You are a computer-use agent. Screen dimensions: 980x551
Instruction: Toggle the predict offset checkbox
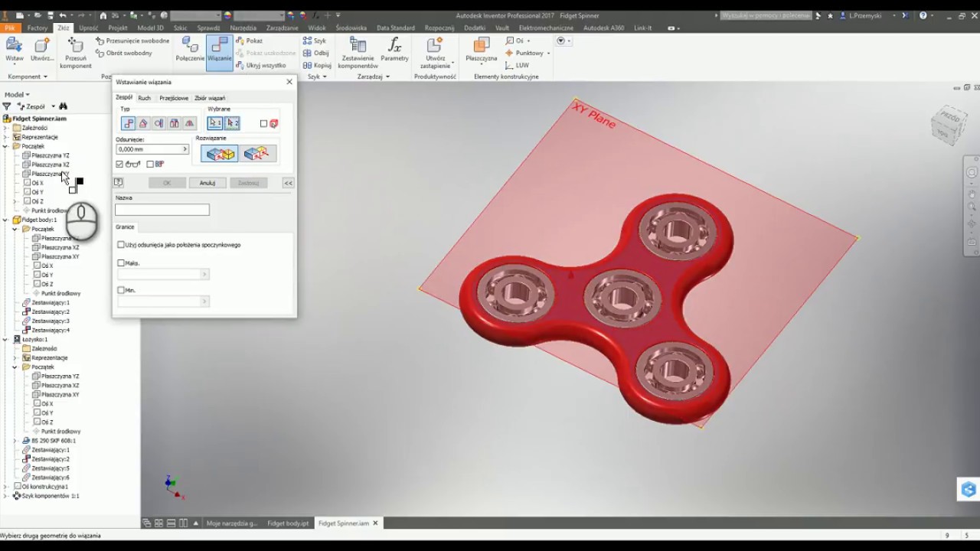click(150, 164)
